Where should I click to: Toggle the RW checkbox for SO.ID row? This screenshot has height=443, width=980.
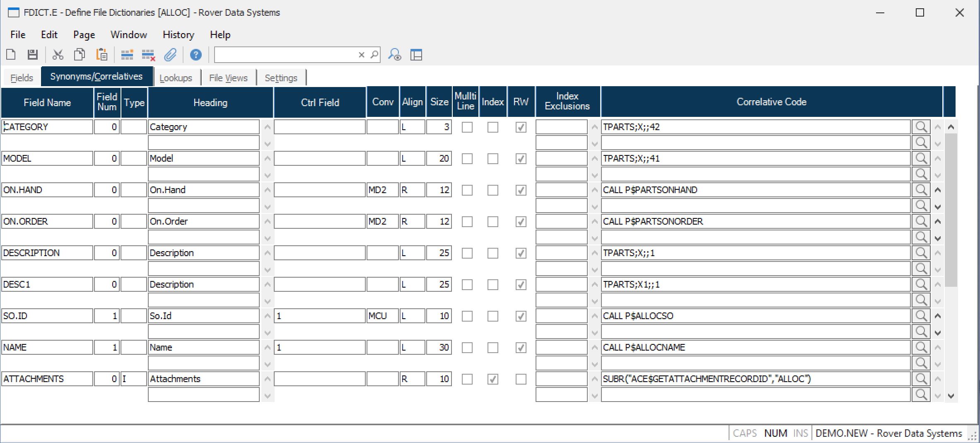point(521,316)
